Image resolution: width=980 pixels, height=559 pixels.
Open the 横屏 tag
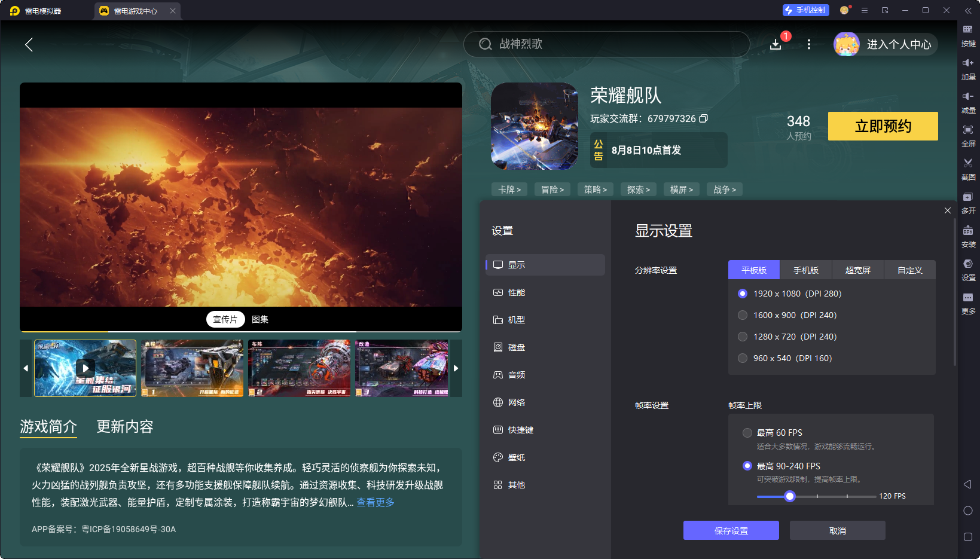click(x=682, y=190)
